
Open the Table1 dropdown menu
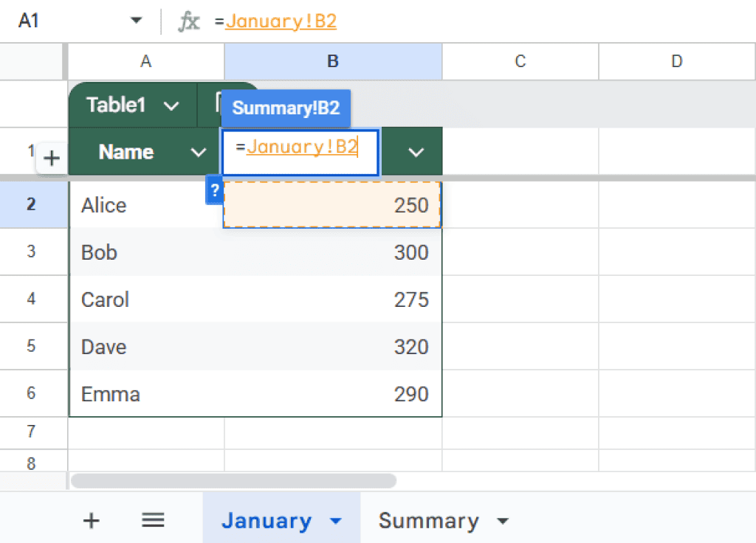click(171, 105)
